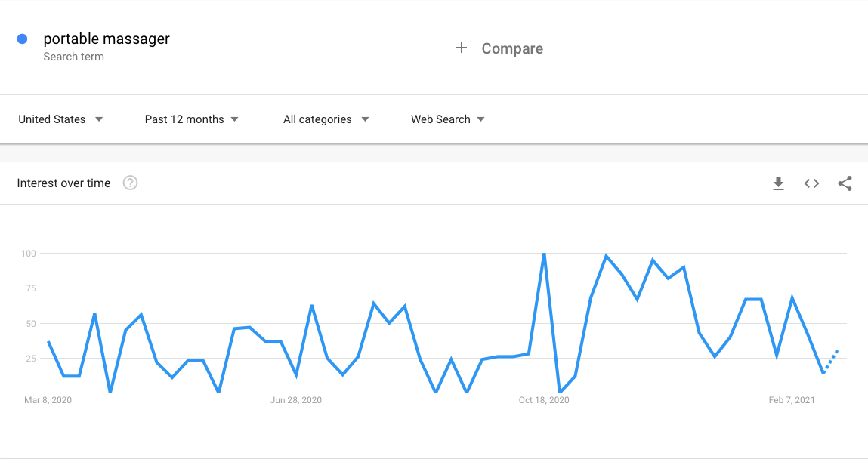Open the All categories dropdown

click(326, 119)
